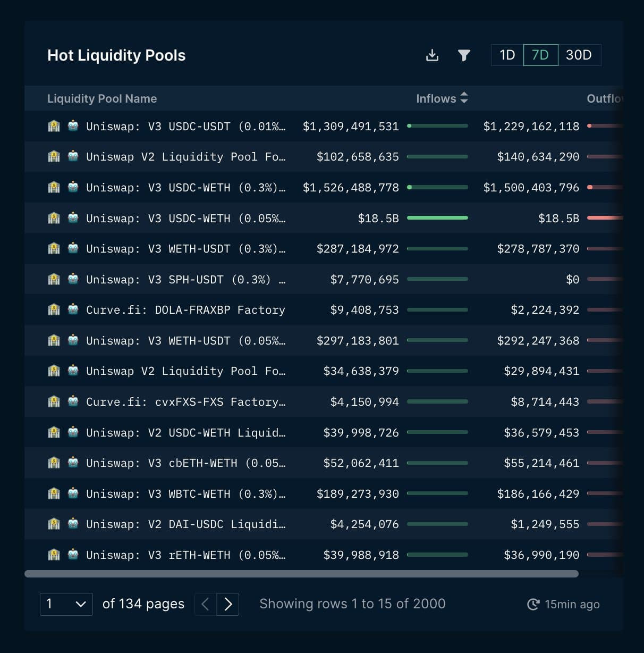Click the previous page left chevron
644x653 pixels.
[206, 604]
